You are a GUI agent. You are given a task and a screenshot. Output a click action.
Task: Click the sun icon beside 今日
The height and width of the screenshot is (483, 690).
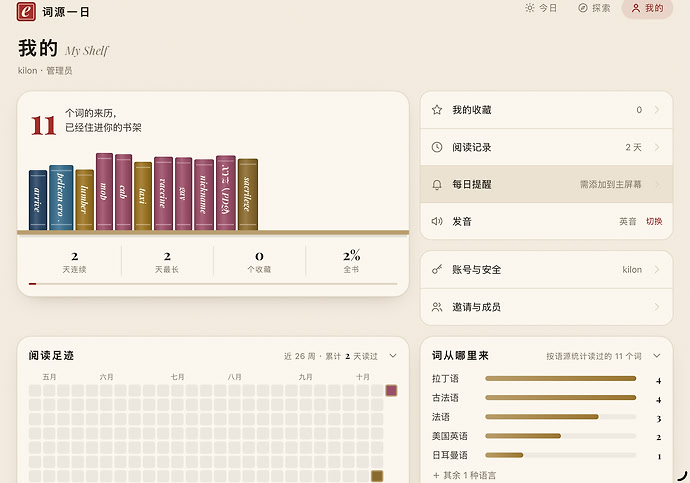pos(530,8)
